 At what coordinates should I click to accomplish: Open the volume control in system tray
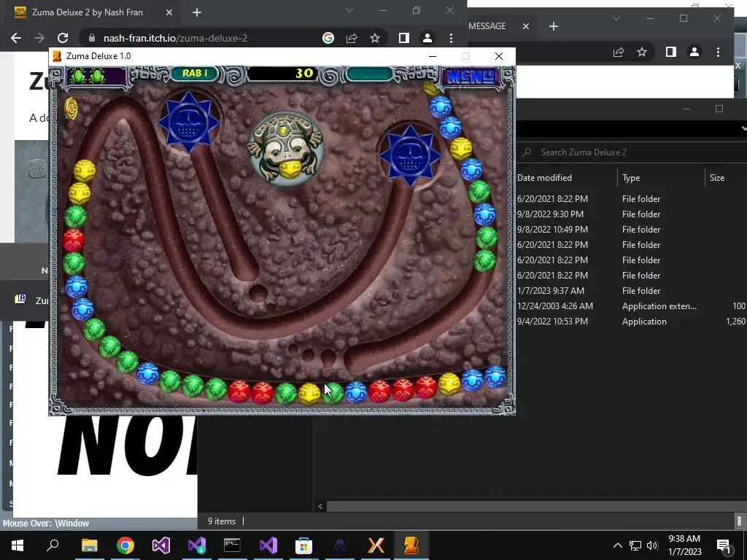[651, 545]
